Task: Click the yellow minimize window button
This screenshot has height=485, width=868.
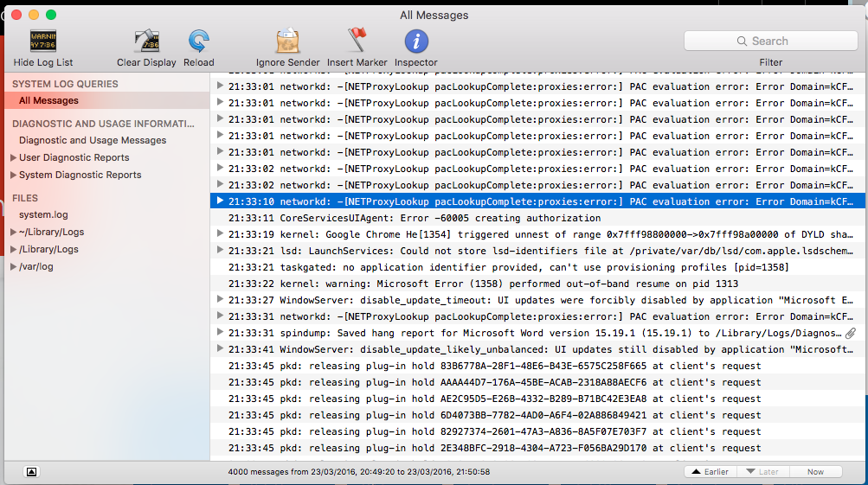Action: 34,15
